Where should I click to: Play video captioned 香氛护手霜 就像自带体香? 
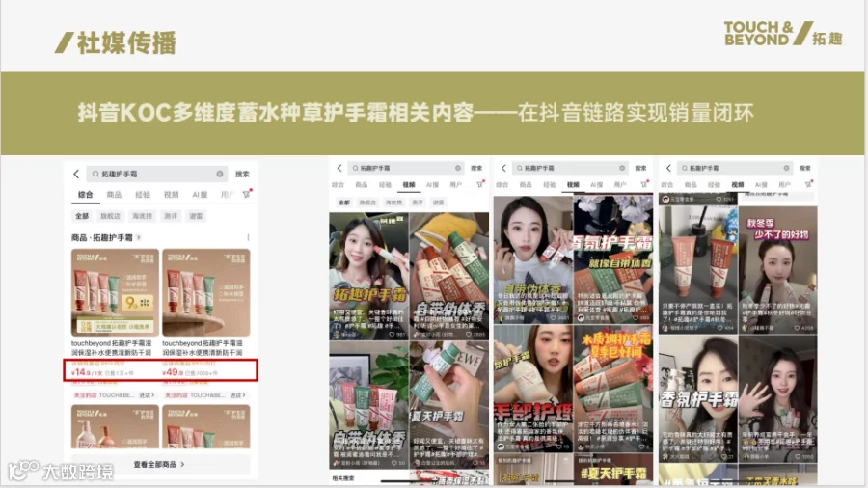click(613, 258)
